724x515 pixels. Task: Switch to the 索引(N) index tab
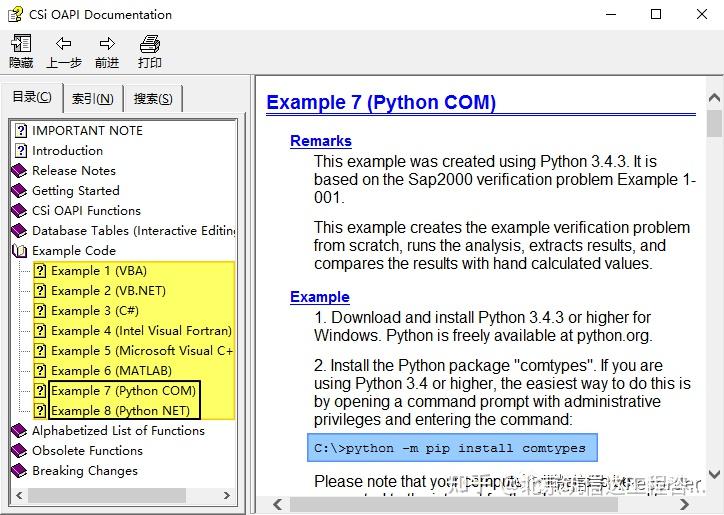93,98
